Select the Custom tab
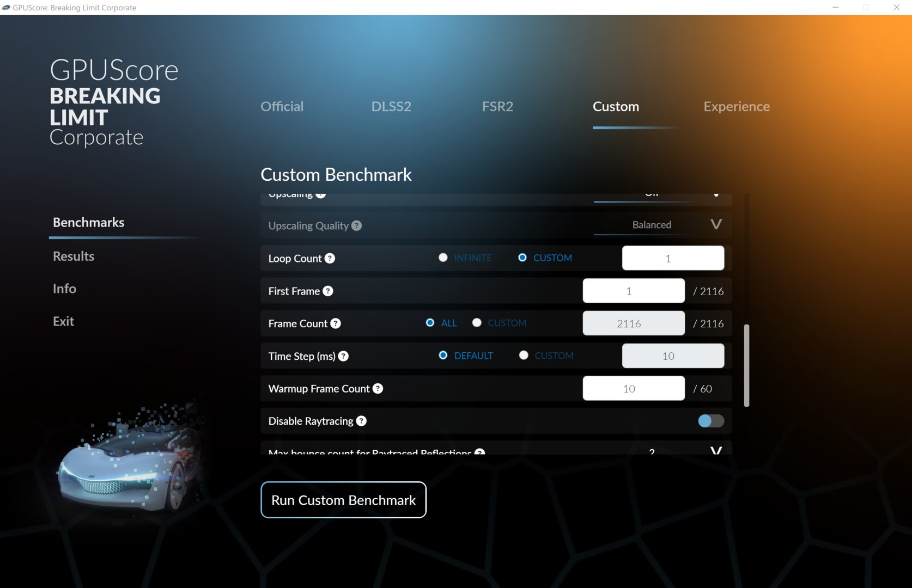 [616, 107]
